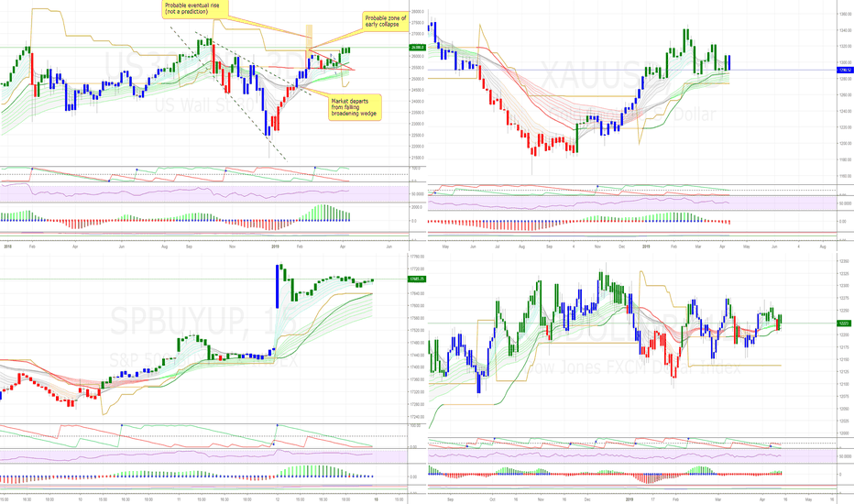
Task: Click '1160.00' on the XAUUSD price axis
Action: pyautogui.click(x=846, y=176)
